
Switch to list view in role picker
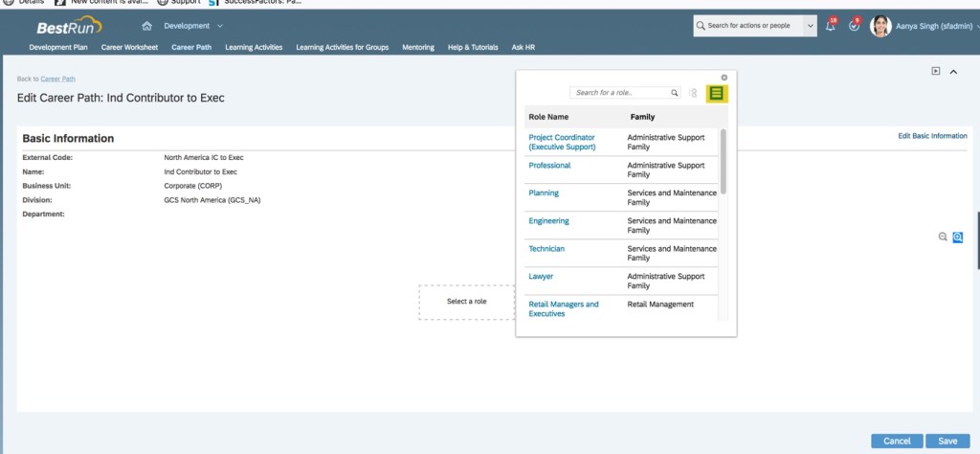[717, 93]
